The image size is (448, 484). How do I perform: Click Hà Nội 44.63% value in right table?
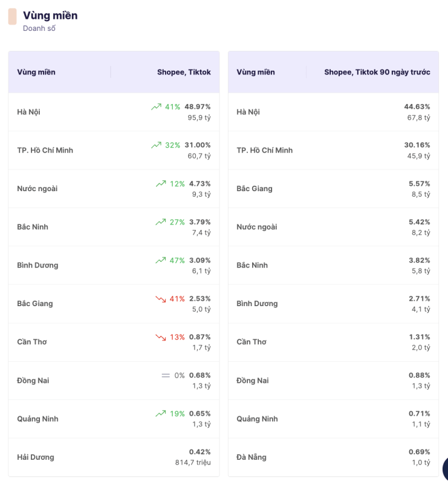pyautogui.click(x=417, y=106)
